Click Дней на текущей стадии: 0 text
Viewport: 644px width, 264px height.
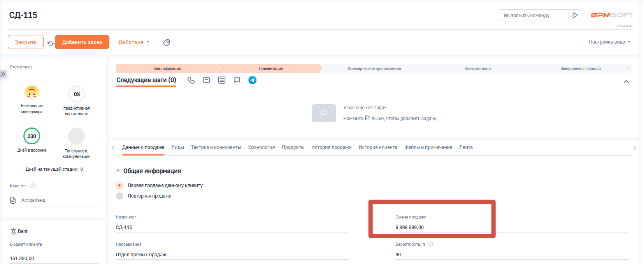click(x=54, y=169)
